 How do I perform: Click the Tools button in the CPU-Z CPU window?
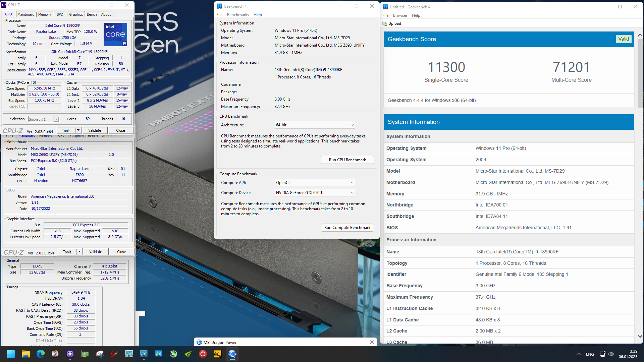click(66, 130)
